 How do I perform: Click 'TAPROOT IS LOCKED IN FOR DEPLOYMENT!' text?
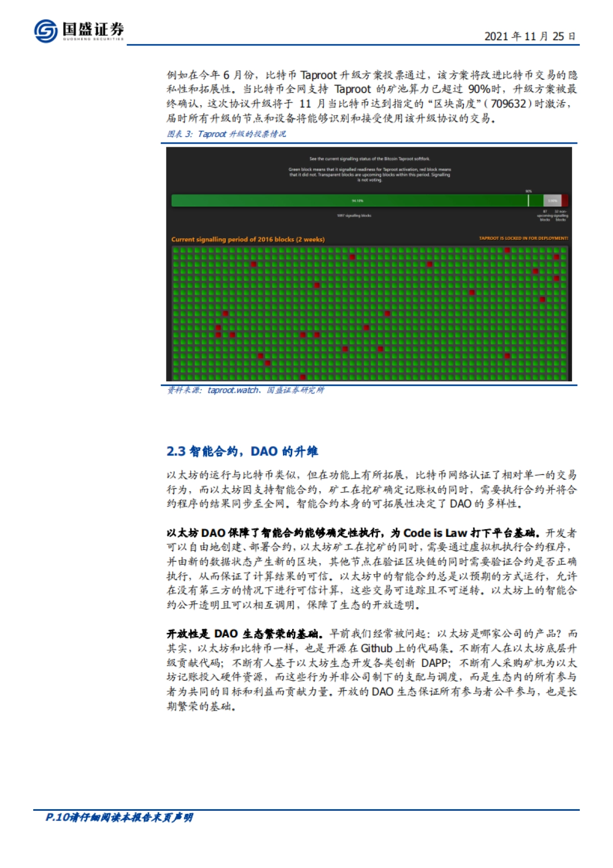coord(523,238)
